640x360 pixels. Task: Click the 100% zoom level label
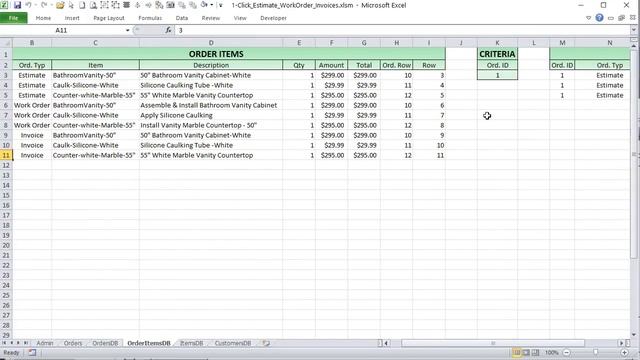pyautogui.click(x=551, y=352)
